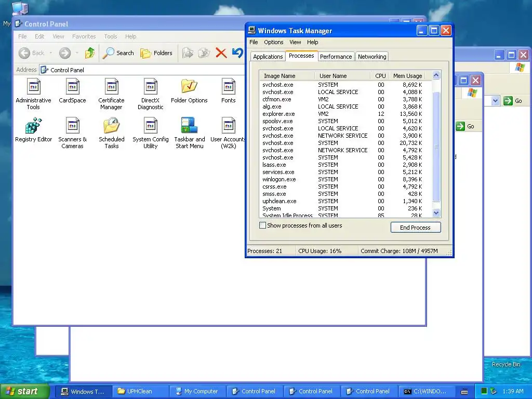The width and height of the screenshot is (532, 399).
Task: Open the Back button history dropdown arrow
Action: (x=50, y=53)
